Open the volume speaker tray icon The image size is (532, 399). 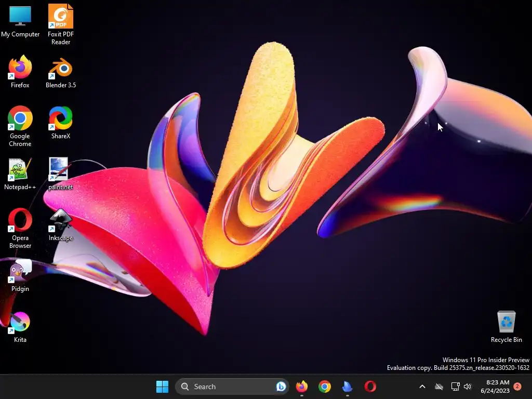pyautogui.click(x=468, y=387)
